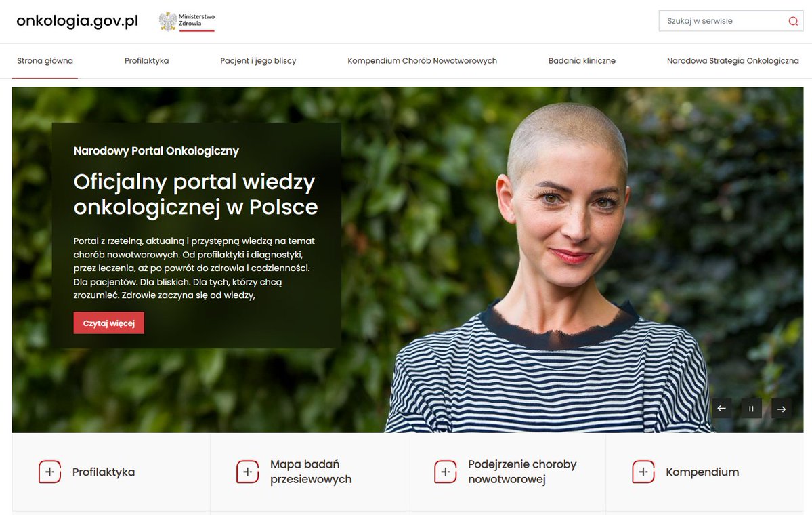The image size is (812, 515).
Task: Click plus icon beside Mapa badań przesiewowych
Action: coord(248,472)
